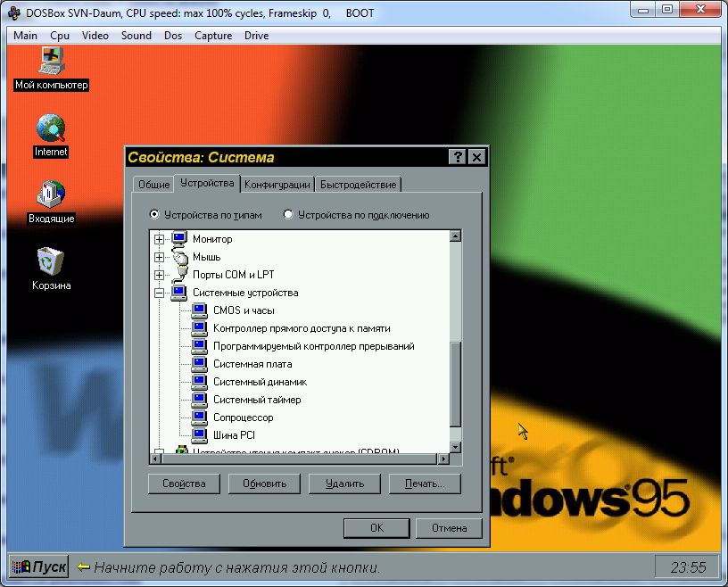Viewport: 728px width, 587px height.
Task: Select Устройства по подключению radio button
Action: (288, 215)
